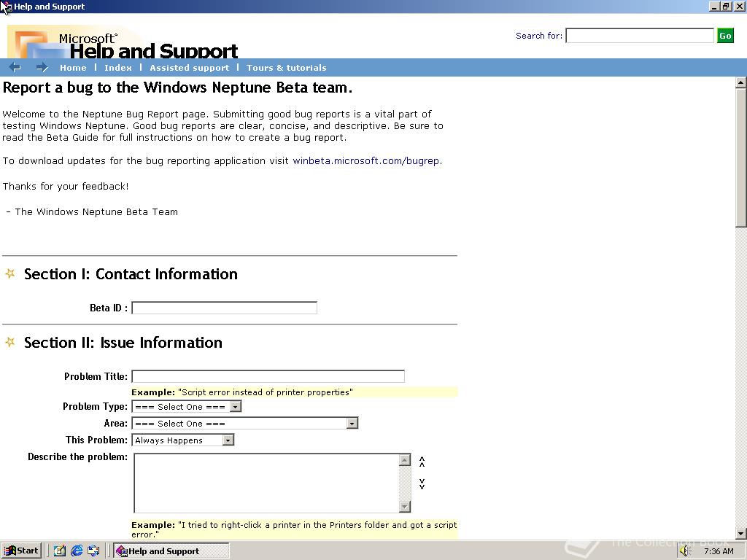Go back with the left arrow icon
This screenshot has height=560, width=747.
tap(15, 68)
